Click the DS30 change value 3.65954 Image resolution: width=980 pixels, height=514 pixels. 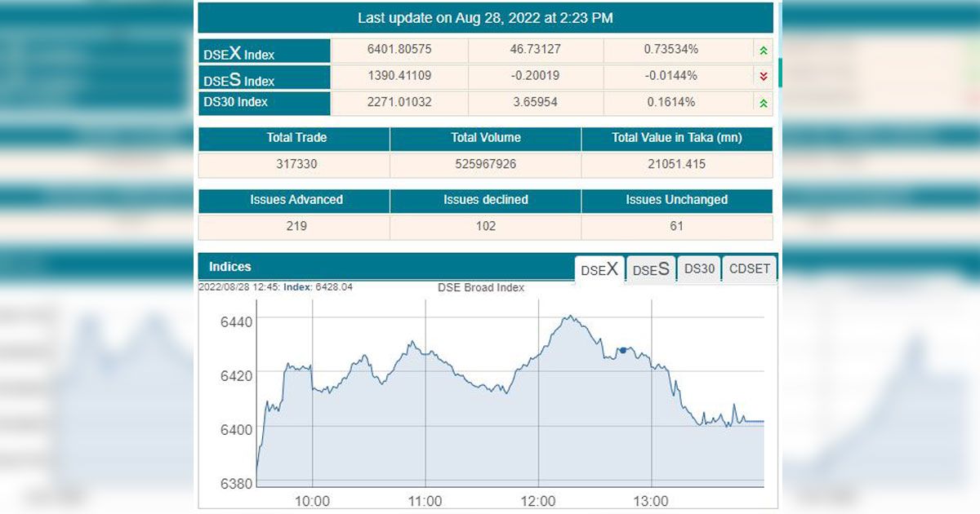[536, 102]
